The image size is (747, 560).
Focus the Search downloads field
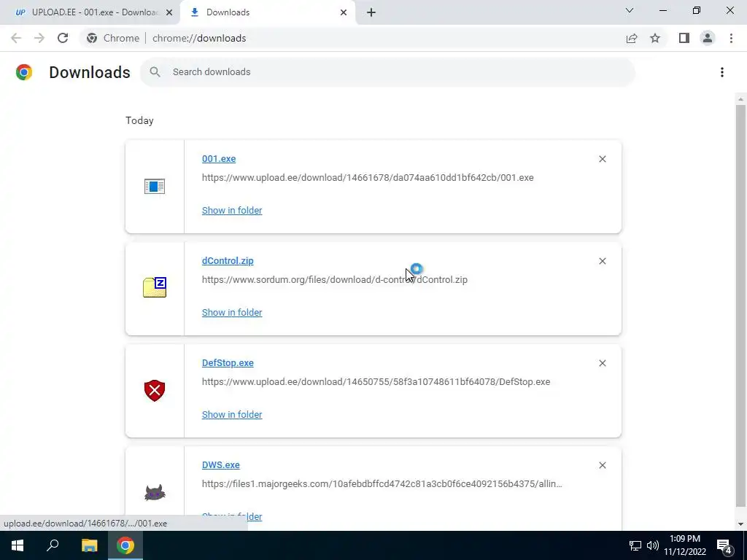click(x=388, y=72)
